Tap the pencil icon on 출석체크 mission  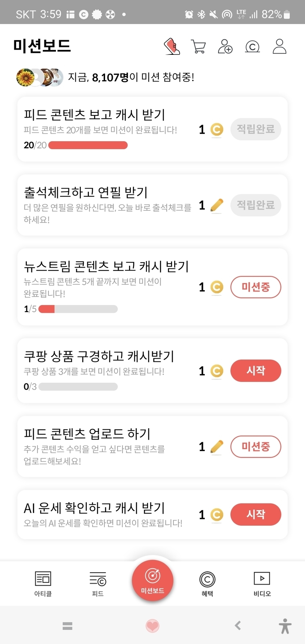point(216,205)
